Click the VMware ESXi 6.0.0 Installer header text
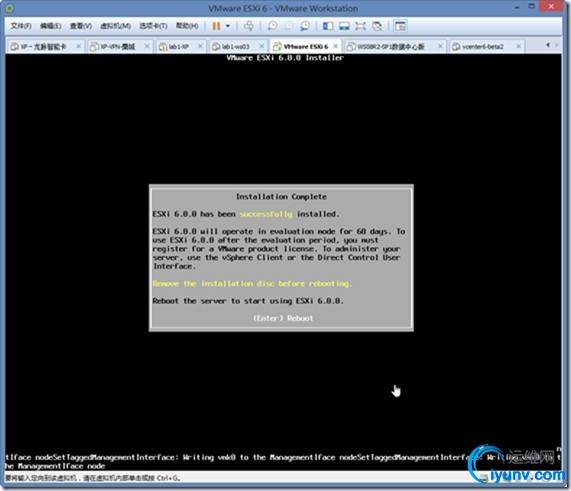The height and width of the screenshot is (491, 571). tap(285, 58)
